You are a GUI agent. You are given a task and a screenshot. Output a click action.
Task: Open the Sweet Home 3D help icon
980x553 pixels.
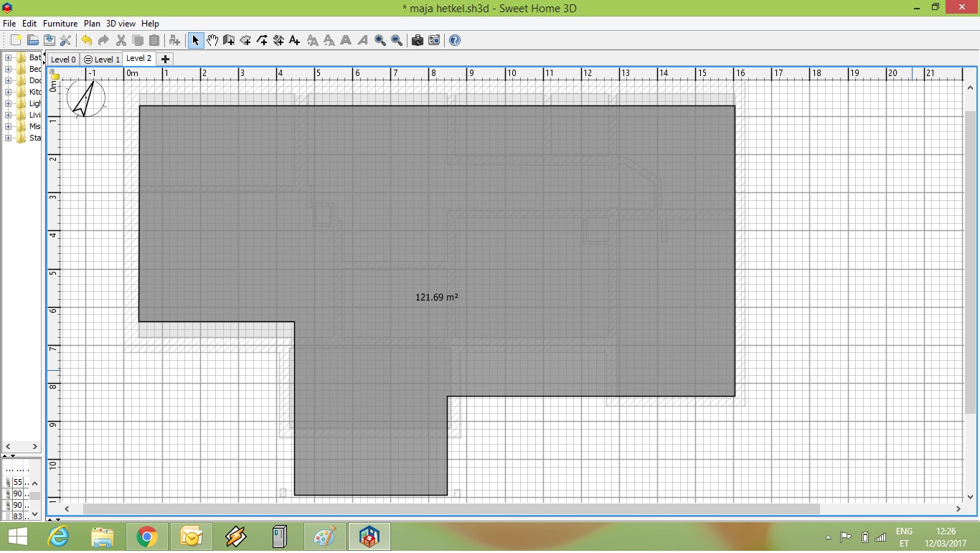click(x=455, y=41)
